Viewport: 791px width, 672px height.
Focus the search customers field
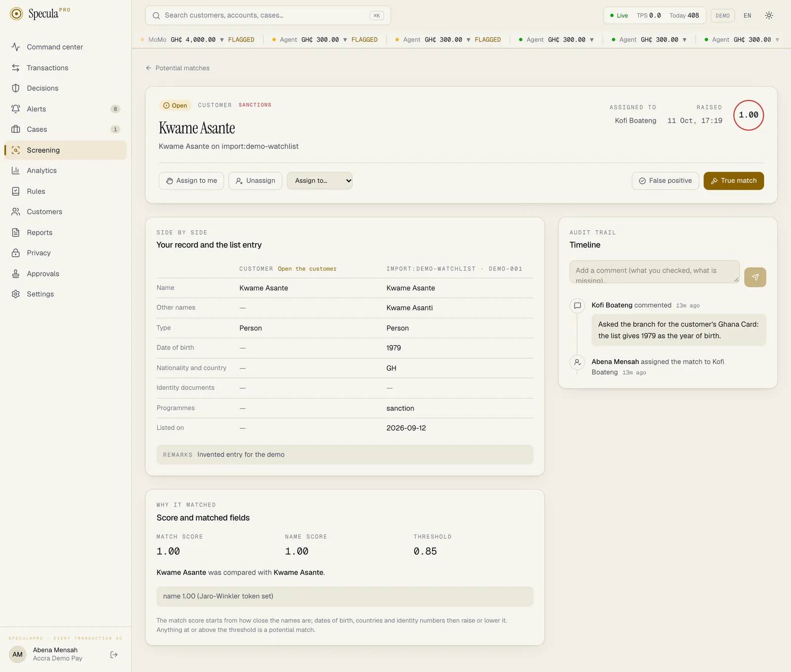click(x=267, y=15)
